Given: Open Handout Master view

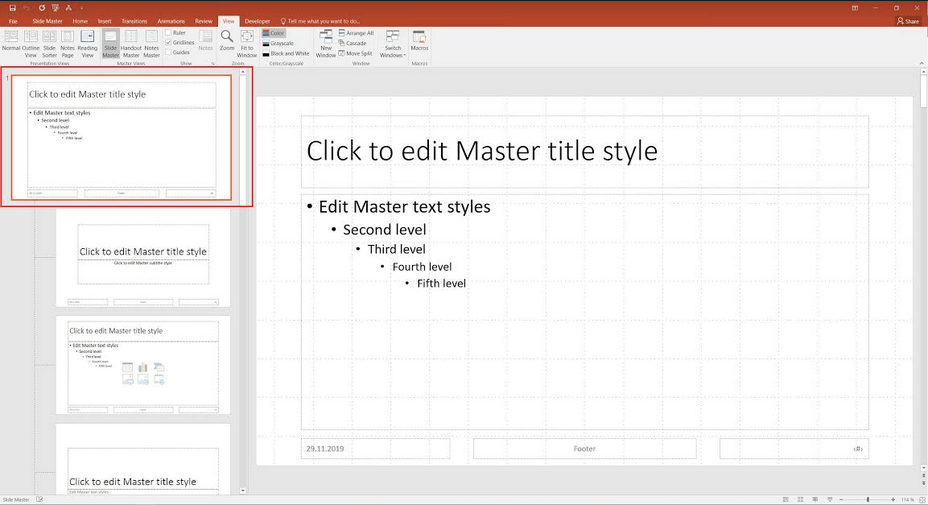Looking at the screenshot, I should [131, 44].
